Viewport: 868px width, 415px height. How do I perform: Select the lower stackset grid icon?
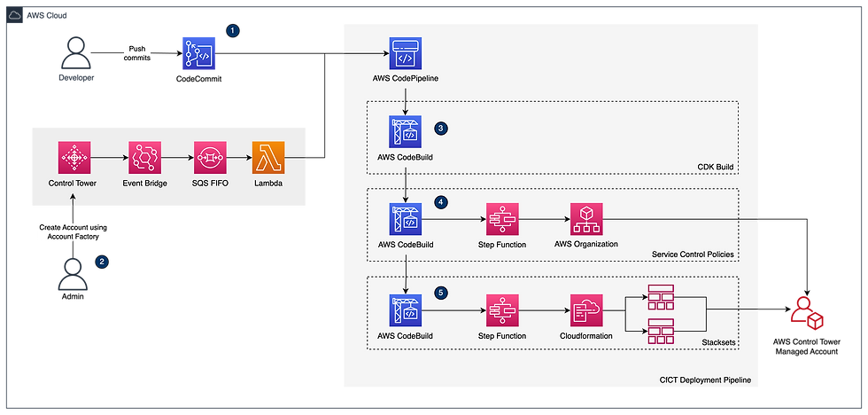coord(661,333)
